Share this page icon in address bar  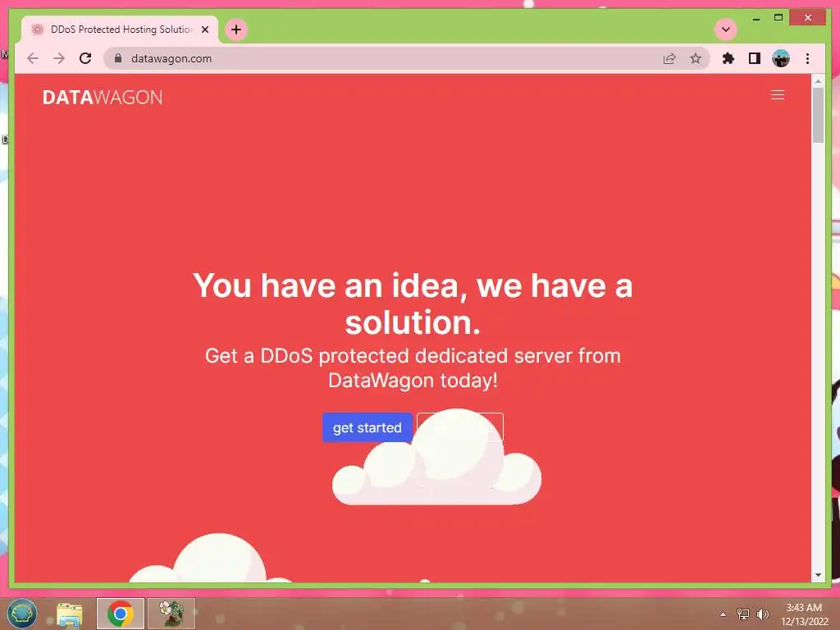(x=669, y=58)
